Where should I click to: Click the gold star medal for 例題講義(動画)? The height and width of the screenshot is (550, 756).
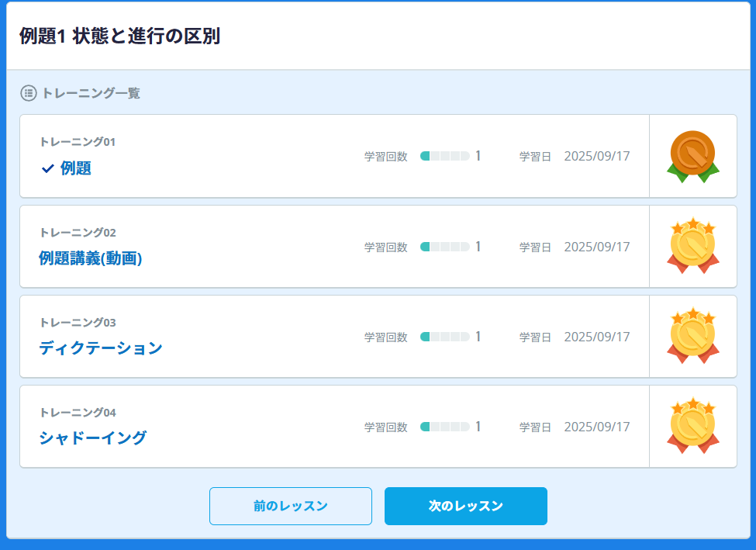pyautogui.click(x=692, y=246)
